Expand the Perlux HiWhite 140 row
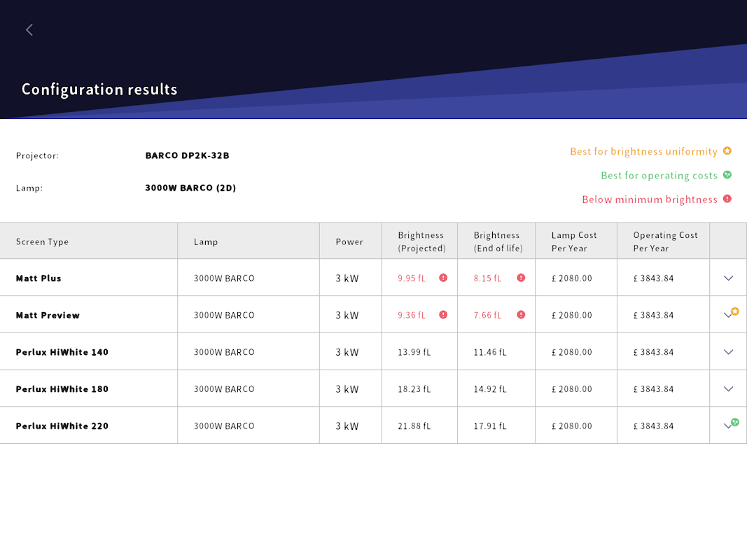747x560 pixels. tap(728, 352)
